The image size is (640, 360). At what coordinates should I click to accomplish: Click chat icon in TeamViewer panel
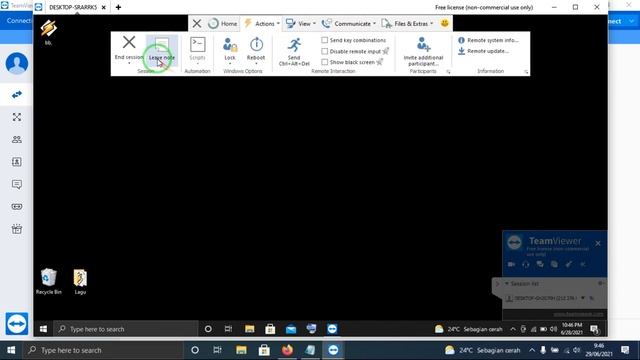(x=540, y=264)
